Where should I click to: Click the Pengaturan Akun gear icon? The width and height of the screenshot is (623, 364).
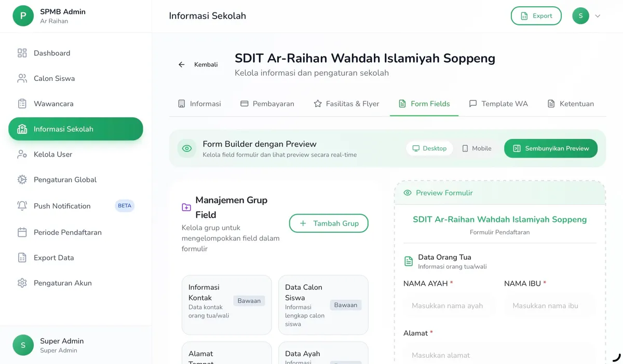tap(21, 283)
